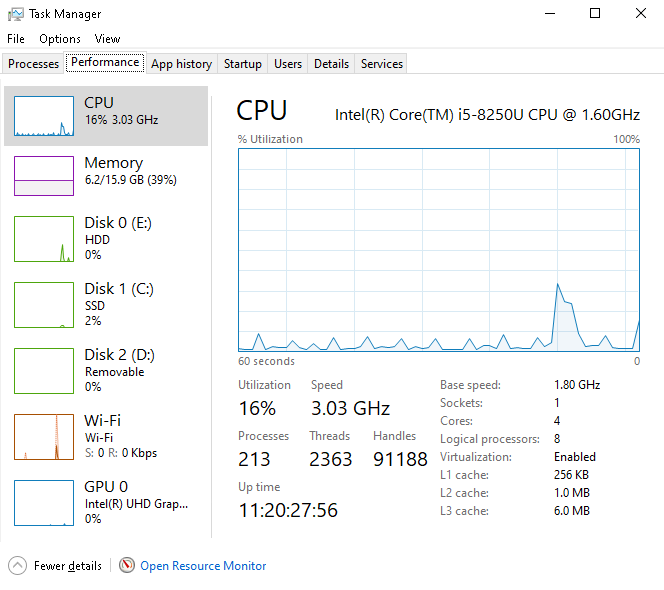This screenshot has height=590, width=664.
Task: Collapse view with Fewer details chevron
Action: pos(18,566)
